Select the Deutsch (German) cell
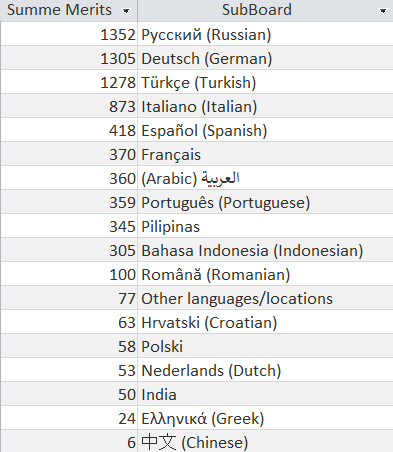This screenshot has height=452, width=393. (265, 58)
